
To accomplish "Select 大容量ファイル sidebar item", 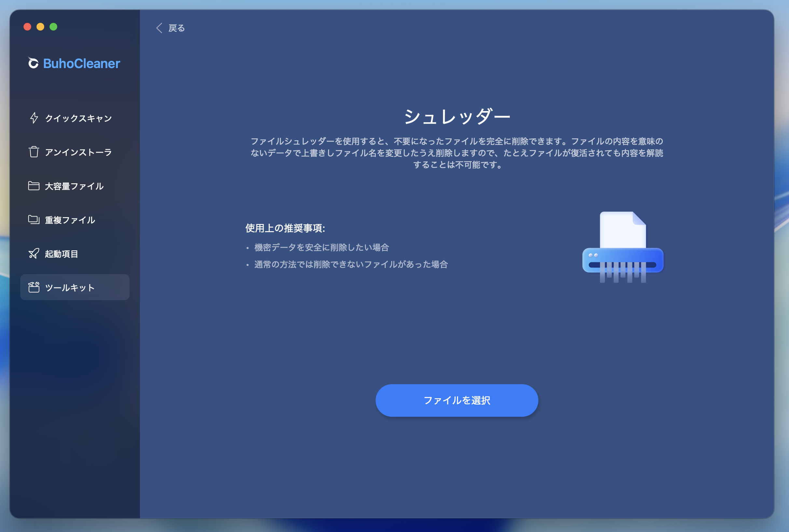I will 75,186.
